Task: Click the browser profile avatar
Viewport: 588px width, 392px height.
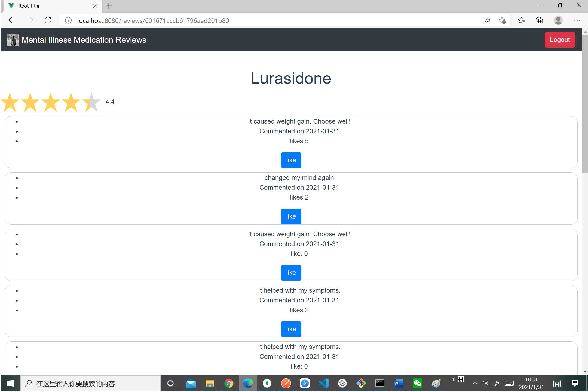Action: [558, 20]
